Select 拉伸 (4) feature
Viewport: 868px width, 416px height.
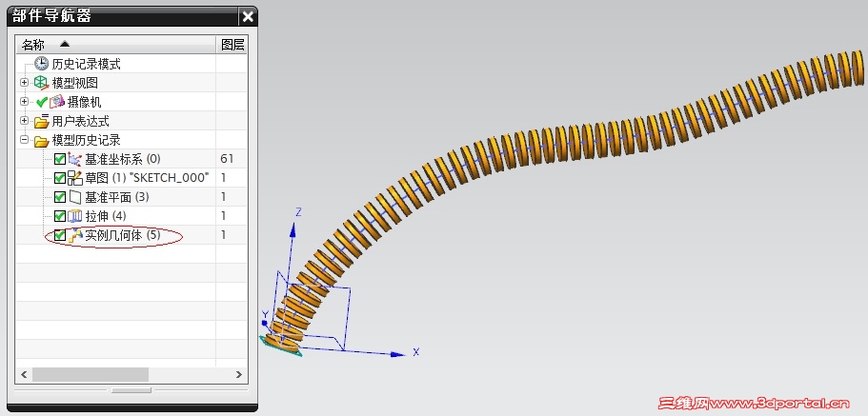coord(106,216)
